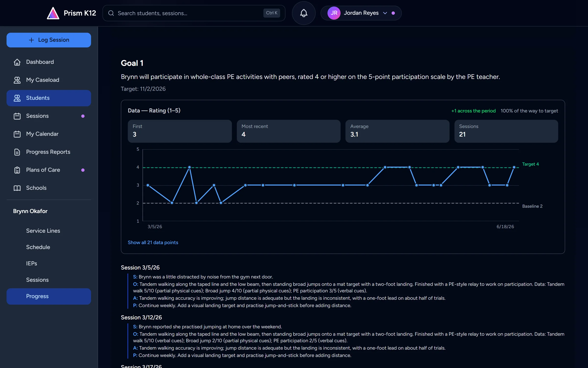
Task: Click the Dashboard home icon
Action: [17, 62]
